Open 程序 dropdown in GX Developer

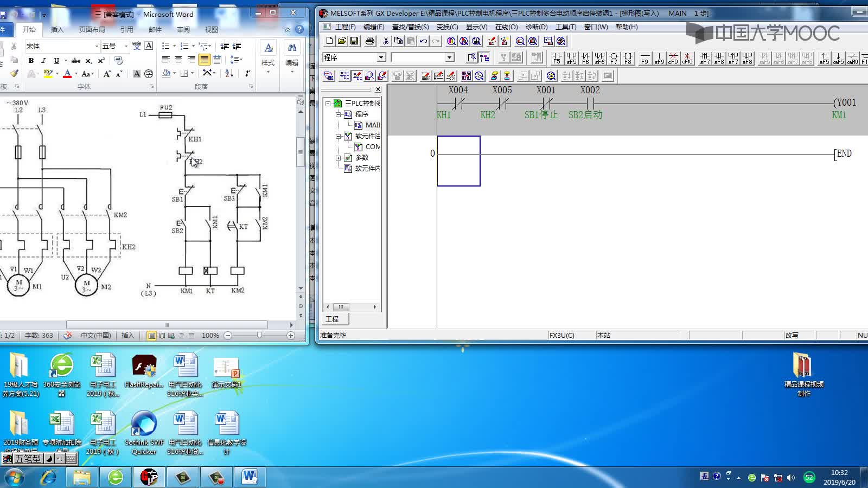pos(381,57)
